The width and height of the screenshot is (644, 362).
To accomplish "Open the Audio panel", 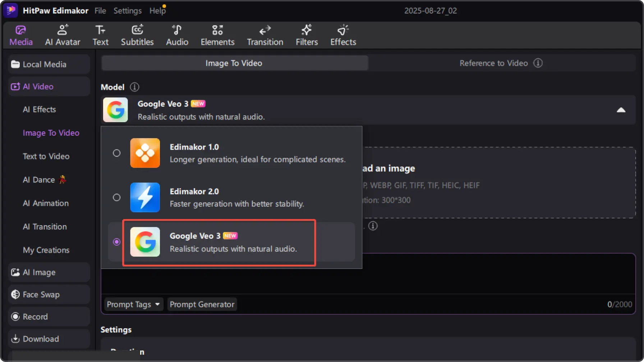I will (177, 35).
